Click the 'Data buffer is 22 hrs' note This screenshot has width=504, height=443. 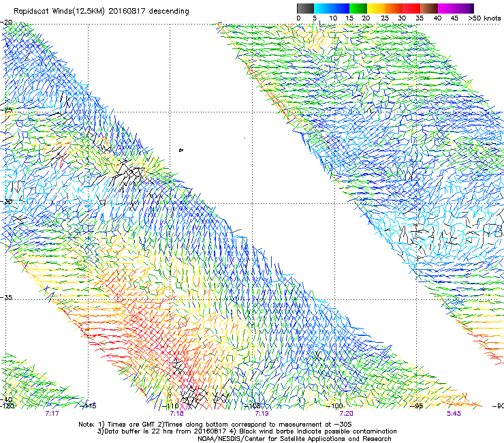[x=247, y=431]
